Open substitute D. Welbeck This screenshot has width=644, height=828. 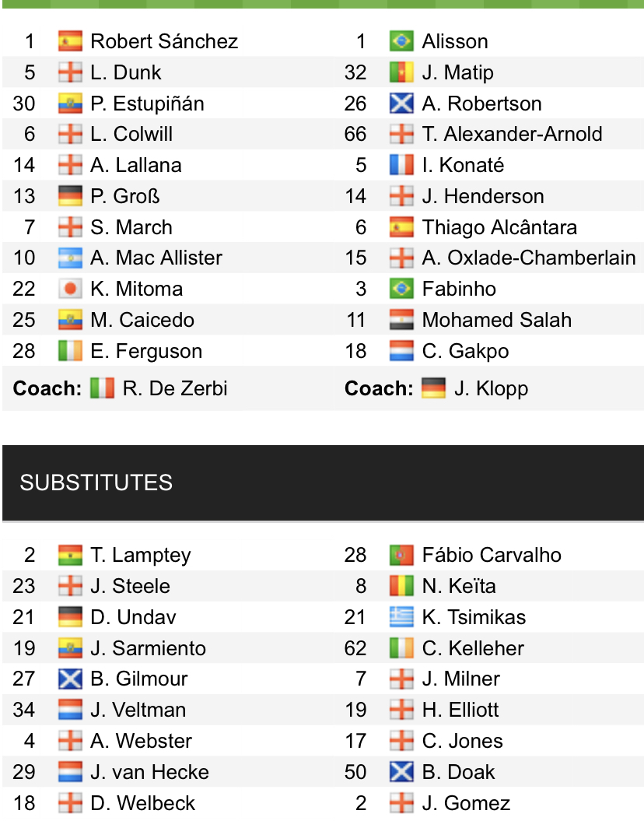[x=143, y=803]
